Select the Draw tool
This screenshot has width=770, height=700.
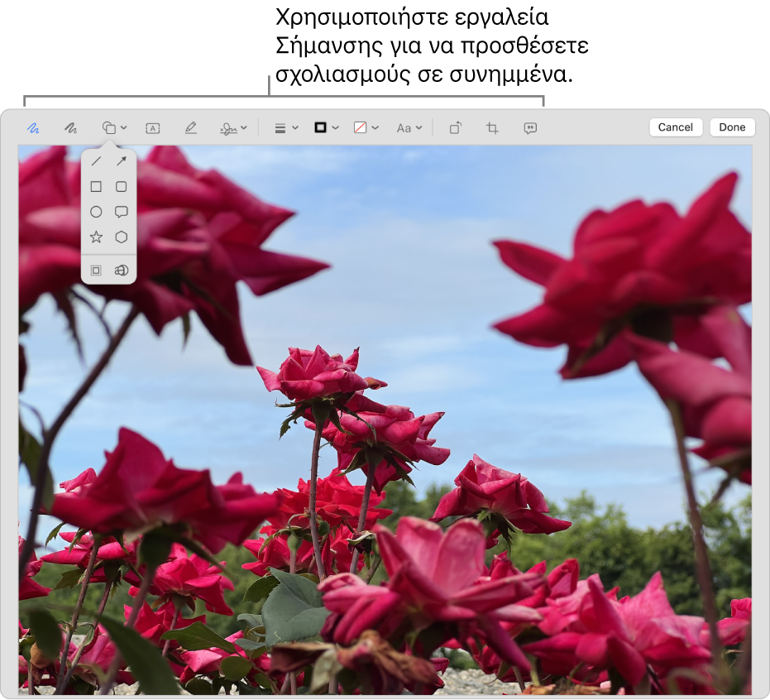[x=71, y=128]
